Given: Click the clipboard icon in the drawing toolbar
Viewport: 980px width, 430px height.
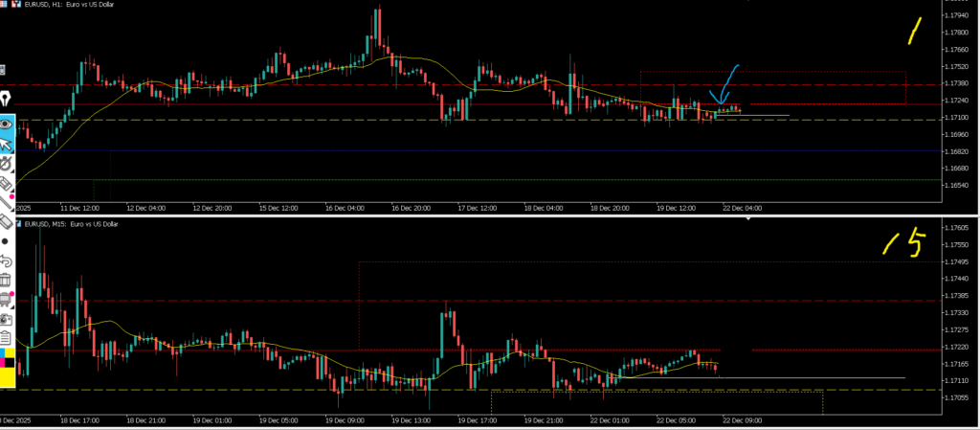Looking at the screenshot, I should [x=6, y=337].
